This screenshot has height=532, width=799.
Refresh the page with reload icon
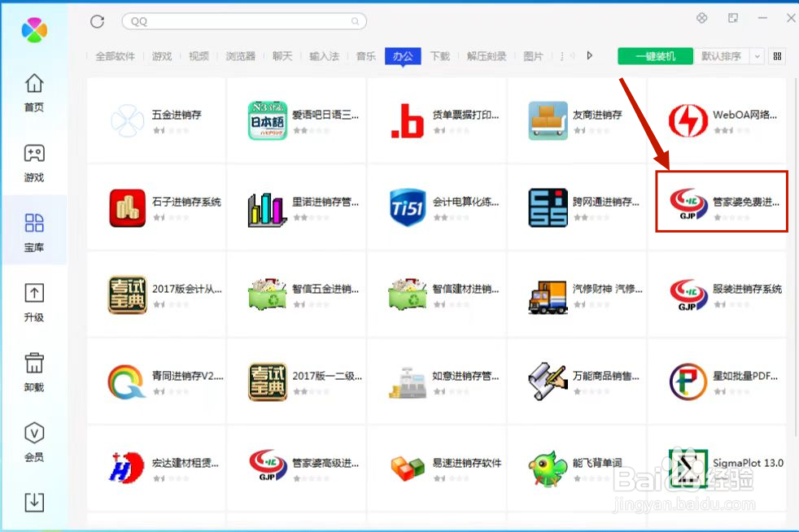click(98, 21)
